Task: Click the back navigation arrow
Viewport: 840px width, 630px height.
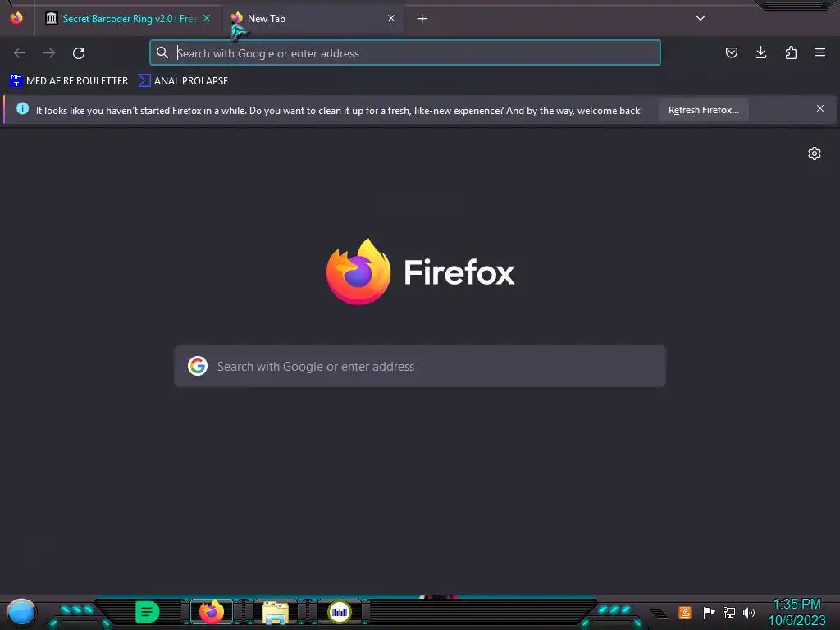Action: (x=20, y=53)
